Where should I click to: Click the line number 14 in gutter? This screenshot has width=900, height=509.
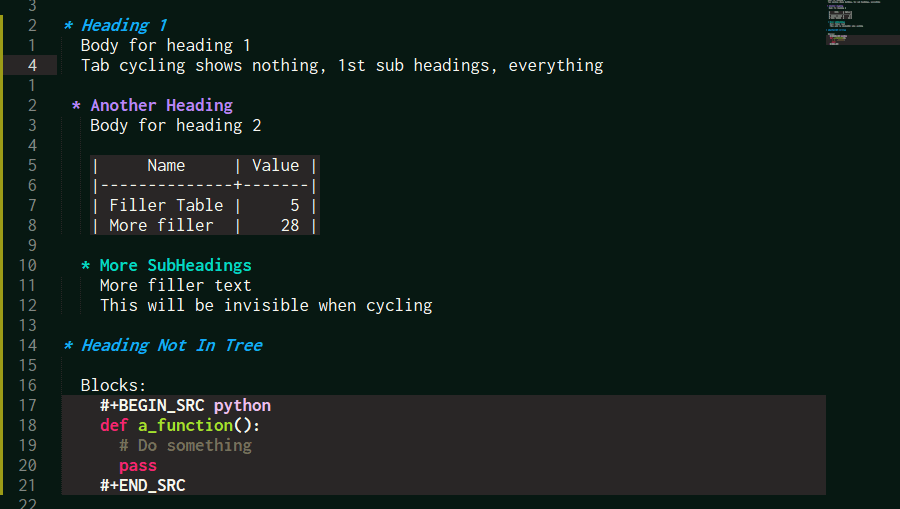click(x=28, y=345)
